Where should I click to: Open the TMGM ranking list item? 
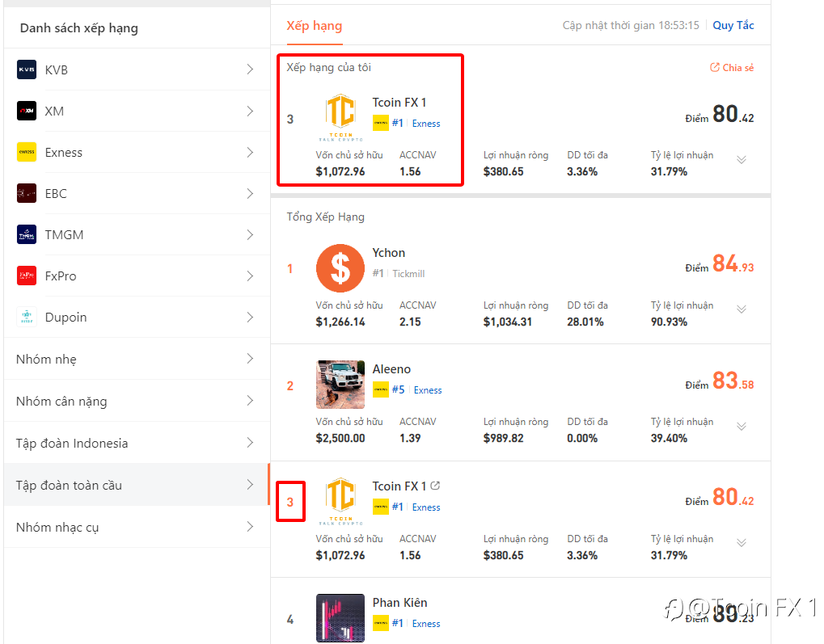click(137, 234)
